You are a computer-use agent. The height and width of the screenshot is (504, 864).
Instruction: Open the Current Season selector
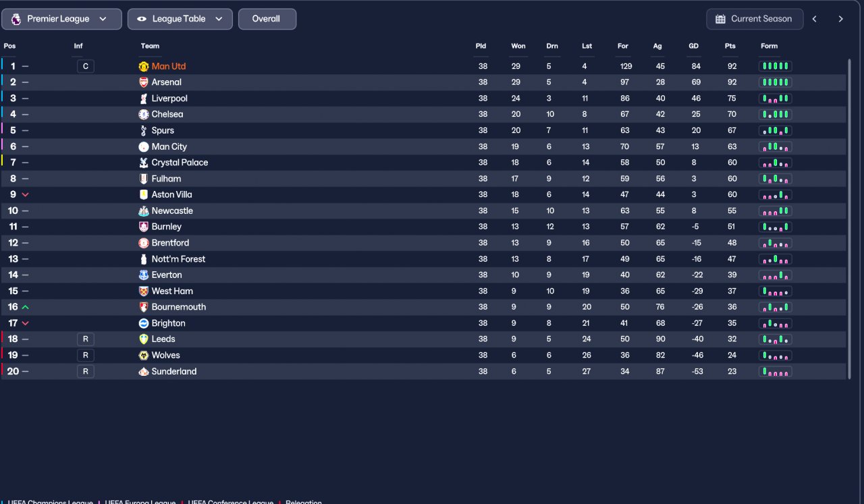755,19
